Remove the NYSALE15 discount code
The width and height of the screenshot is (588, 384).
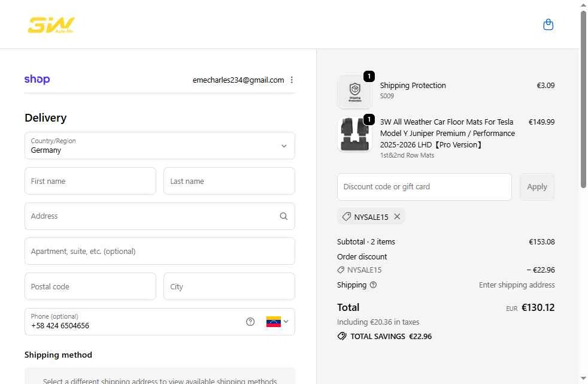[x=397, y=216]
